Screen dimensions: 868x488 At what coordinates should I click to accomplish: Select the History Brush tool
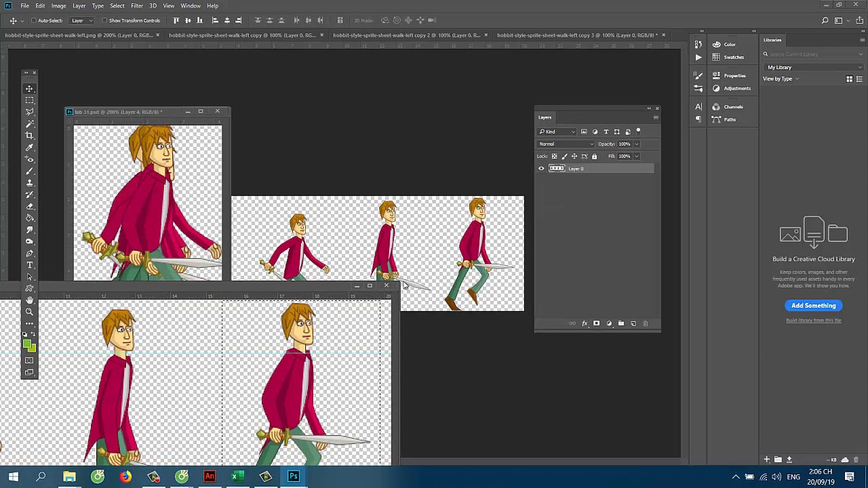(29, 195)
